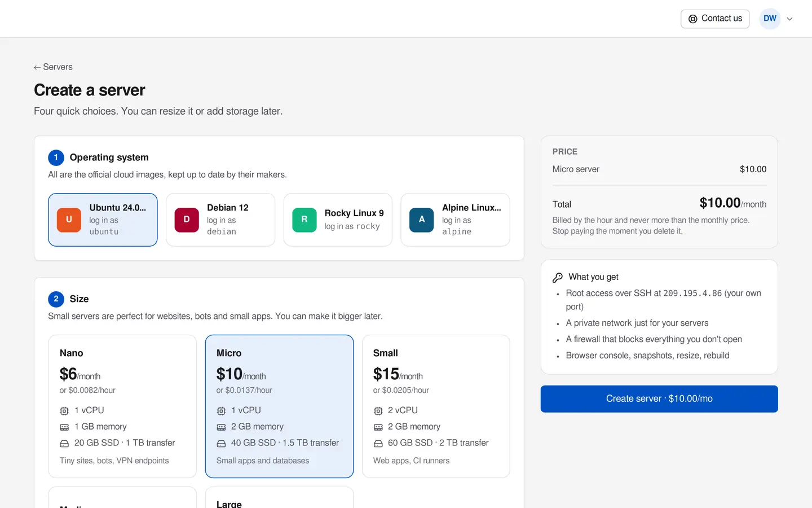Click the "Billed by the hour" billing note
This screenshot has height=508, width=812.
pos(651,226)
